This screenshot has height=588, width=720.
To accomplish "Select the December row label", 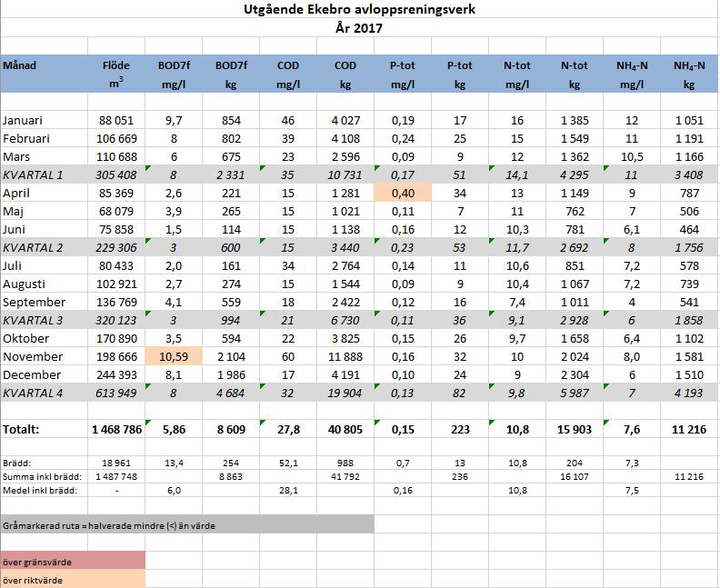I will pyautogui.click(x=32, y=375).
